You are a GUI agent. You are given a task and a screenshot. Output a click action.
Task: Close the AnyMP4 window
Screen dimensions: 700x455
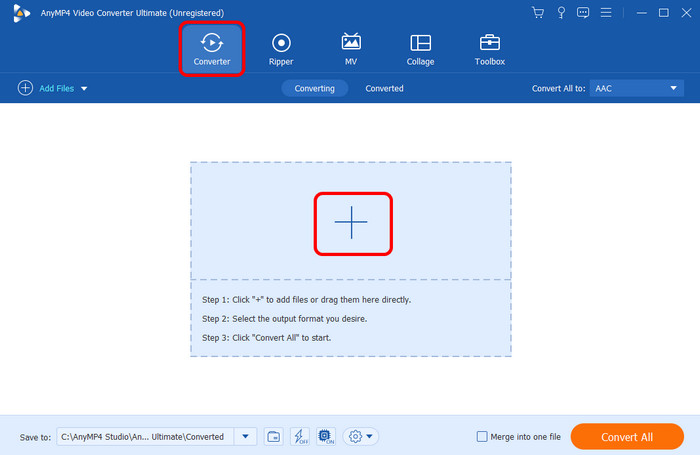coord(687,13)
